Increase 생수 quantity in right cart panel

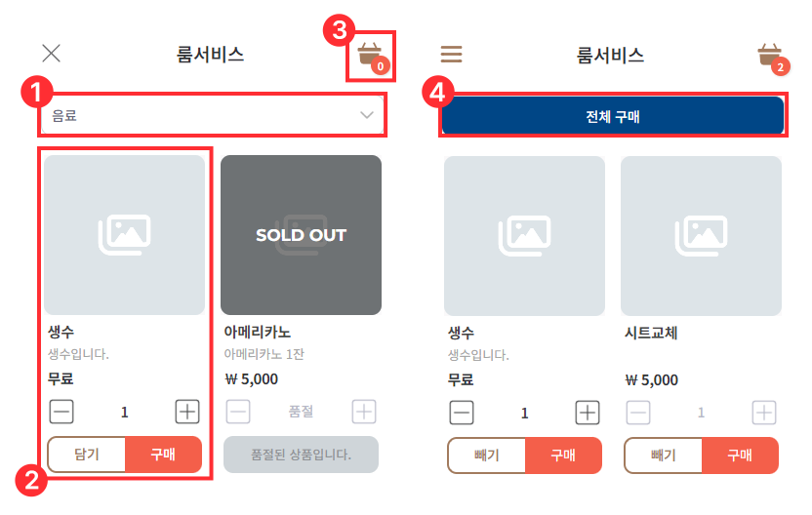587,413
